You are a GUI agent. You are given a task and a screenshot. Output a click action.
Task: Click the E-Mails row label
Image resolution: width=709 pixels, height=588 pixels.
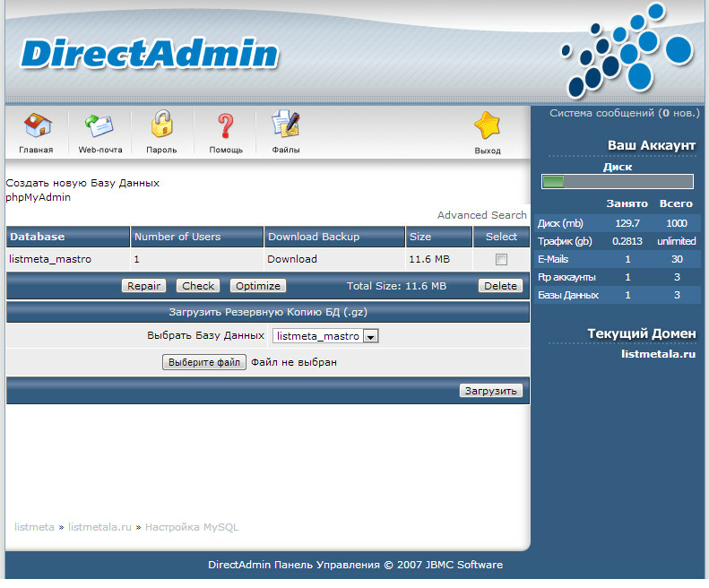[x=553, y=259]
